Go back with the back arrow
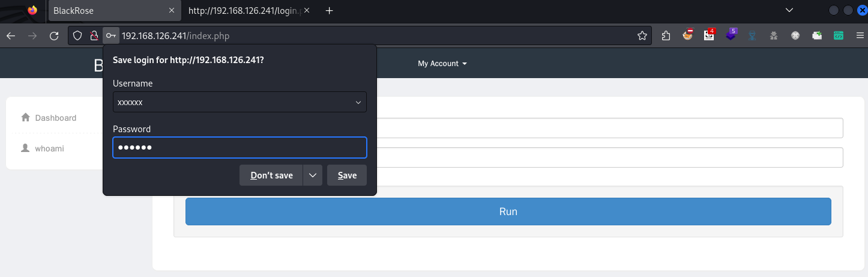The width and height of the screenshot is (868, 277). tap(11, 36)
